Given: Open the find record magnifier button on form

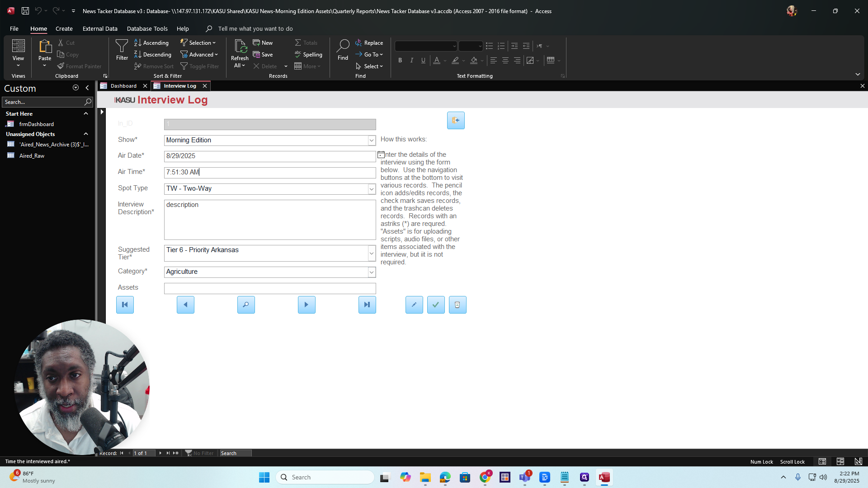Looking at the screenshot, I should [x=246, y=305].
